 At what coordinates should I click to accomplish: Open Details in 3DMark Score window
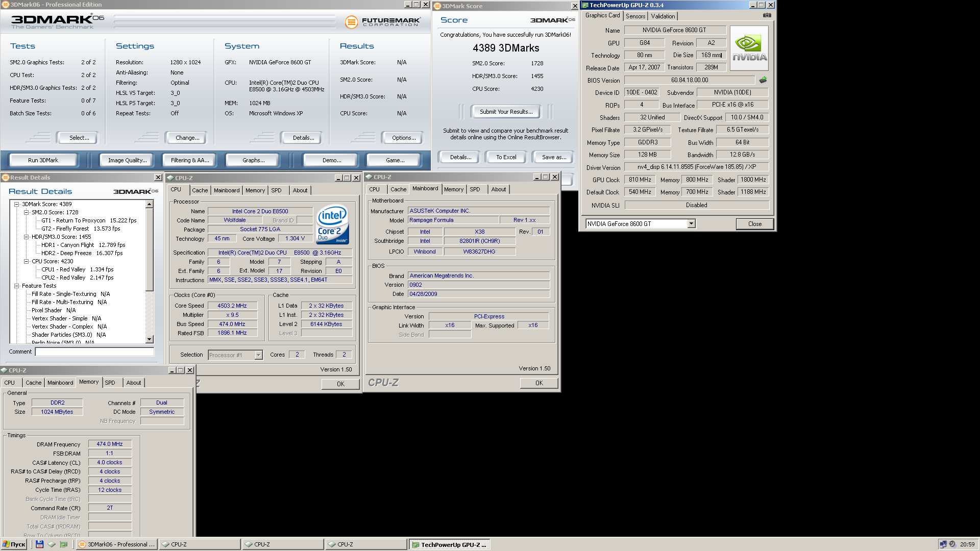[460, 157]
